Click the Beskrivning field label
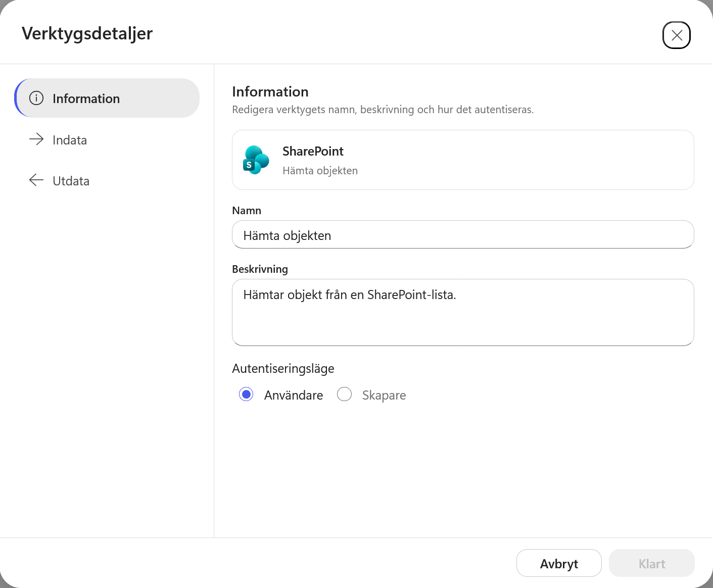The image size is (713, 588). point(260,269)
